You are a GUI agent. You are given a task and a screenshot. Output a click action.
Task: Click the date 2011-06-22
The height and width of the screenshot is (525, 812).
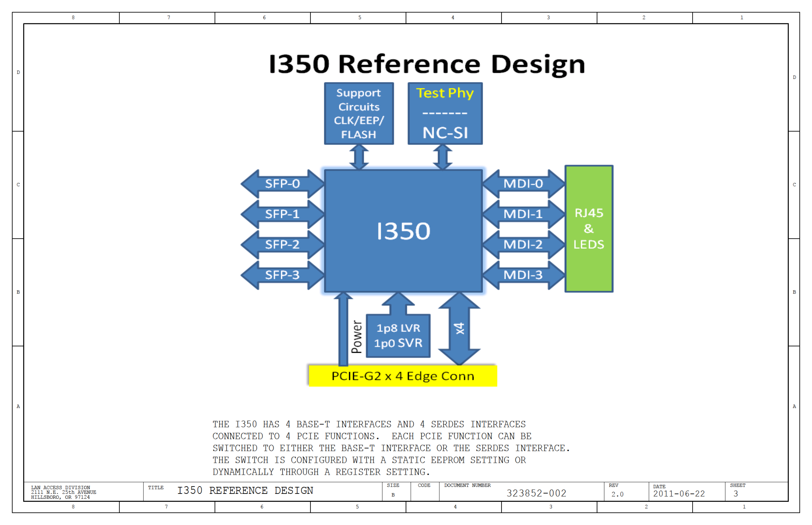pyautogui.click(x=679, y=494)
